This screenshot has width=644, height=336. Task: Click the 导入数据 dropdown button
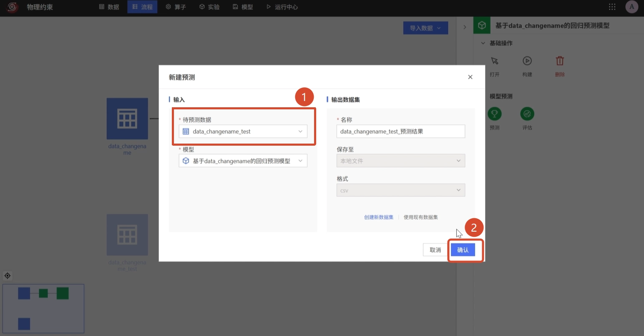pos(425,28)
